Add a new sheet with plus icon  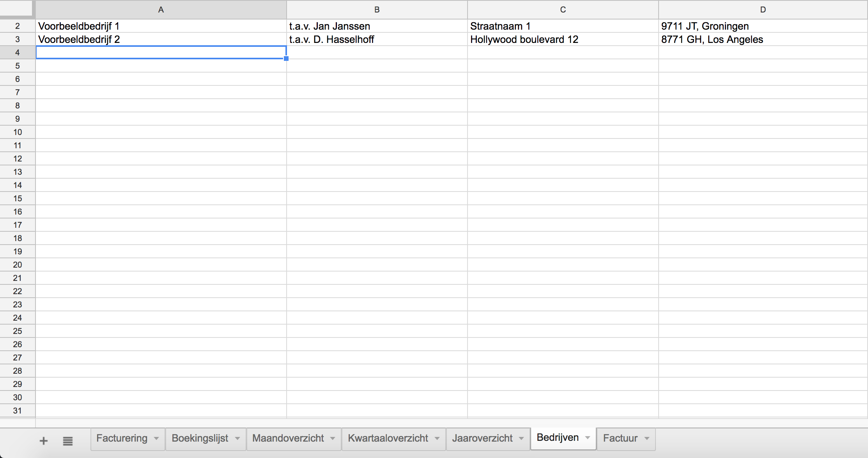pyautogui.click(x=44, y=441)
